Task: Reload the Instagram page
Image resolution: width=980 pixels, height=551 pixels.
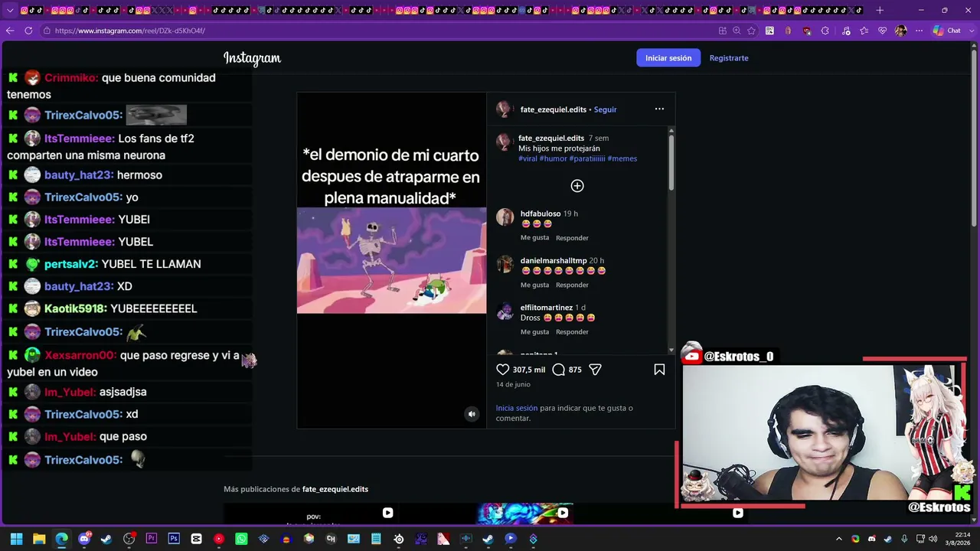Action: (28, 31)
